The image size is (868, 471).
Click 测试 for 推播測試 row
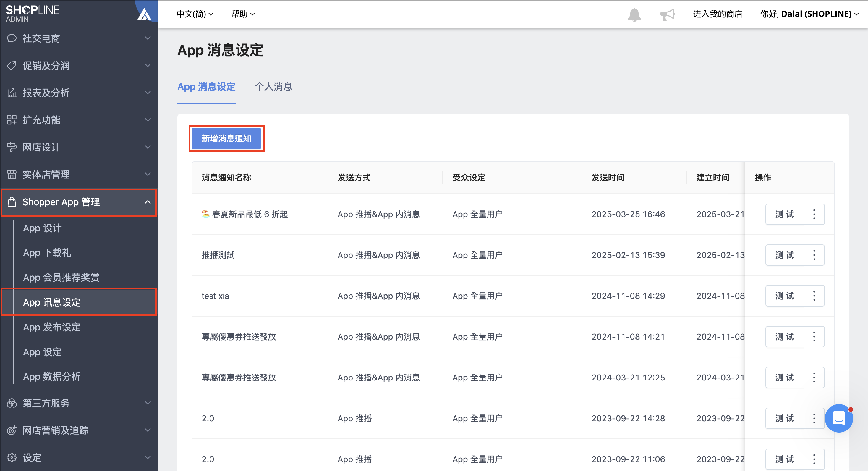point(784,255)
